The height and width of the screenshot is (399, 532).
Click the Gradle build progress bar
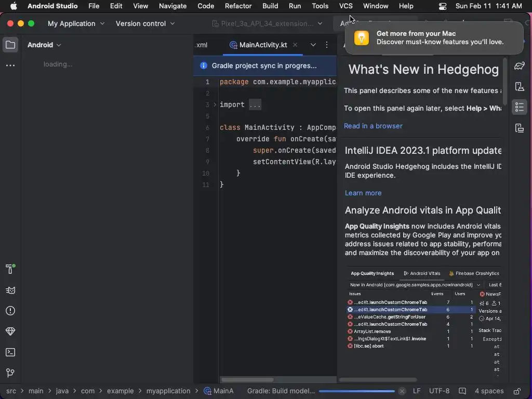(x=356, y=391)
